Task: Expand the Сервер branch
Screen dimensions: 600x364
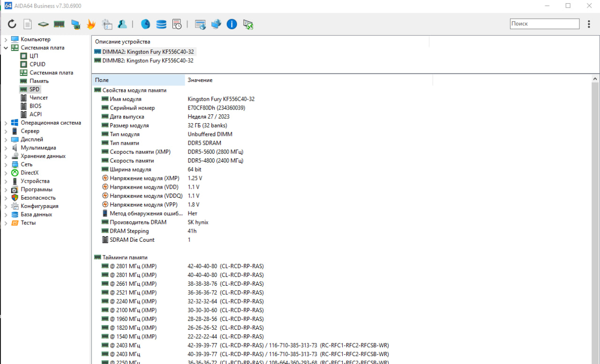Action: coord(6,131)
